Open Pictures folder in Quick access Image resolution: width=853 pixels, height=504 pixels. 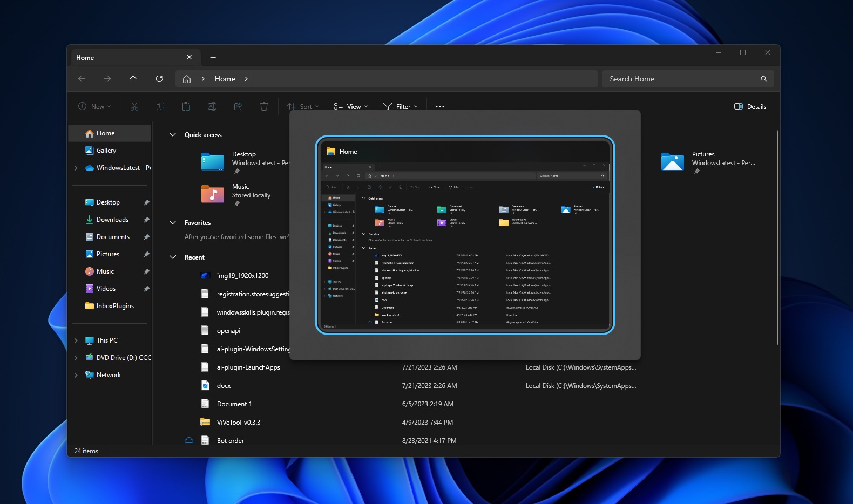pos(708,162)
